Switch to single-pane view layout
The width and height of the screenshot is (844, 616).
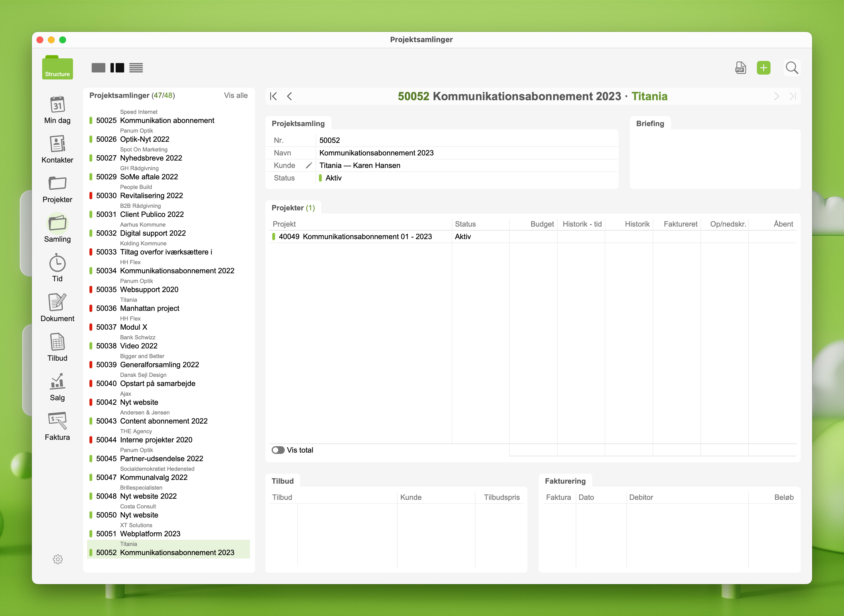pyautogui.click(x=99, y=68)
